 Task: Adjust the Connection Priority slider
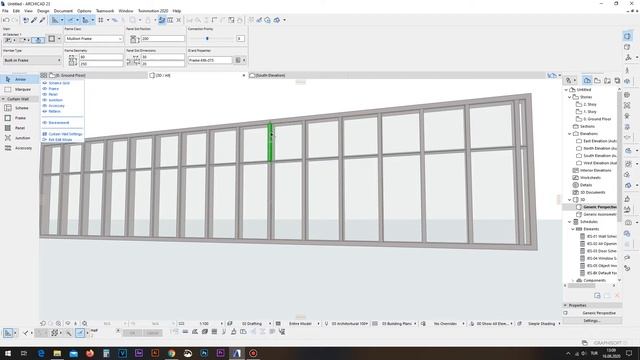tap(207, 38)
